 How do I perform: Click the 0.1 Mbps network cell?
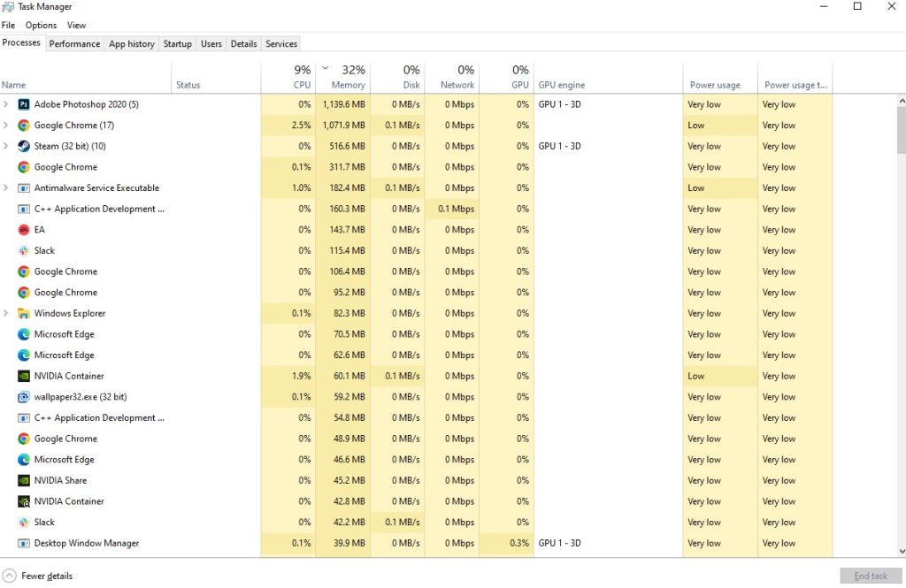(452, 209)
